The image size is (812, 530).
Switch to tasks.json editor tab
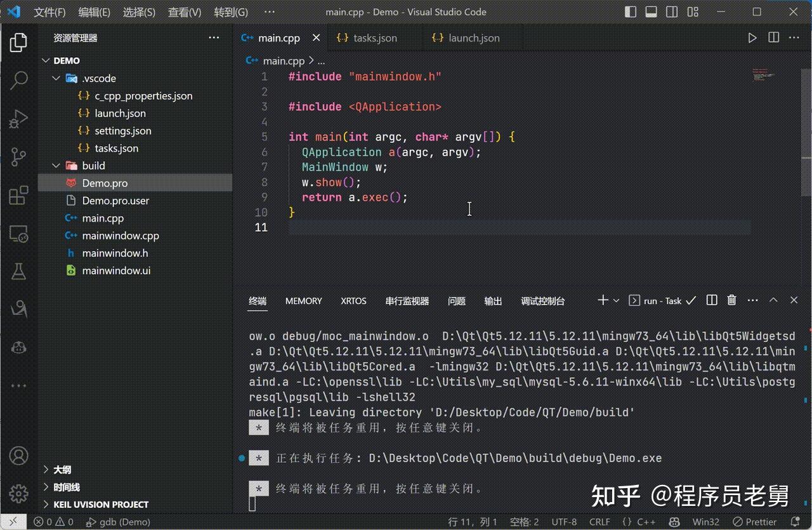click(x=376, y=38)
